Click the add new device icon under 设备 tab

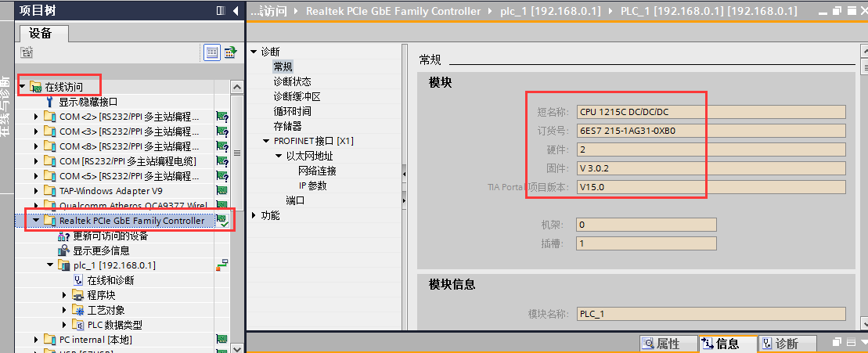click(27, 52)
